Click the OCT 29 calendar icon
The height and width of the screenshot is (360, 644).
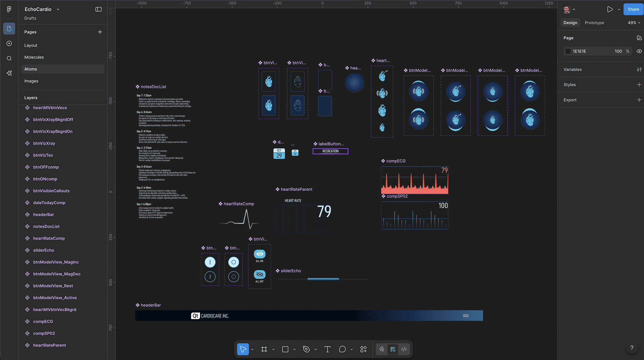(279, 153)
